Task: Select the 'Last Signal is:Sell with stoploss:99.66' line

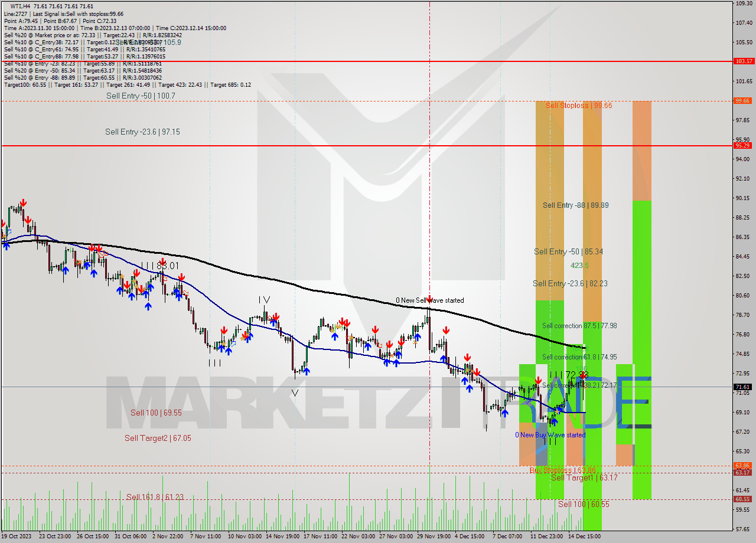Action: (77, 14)
